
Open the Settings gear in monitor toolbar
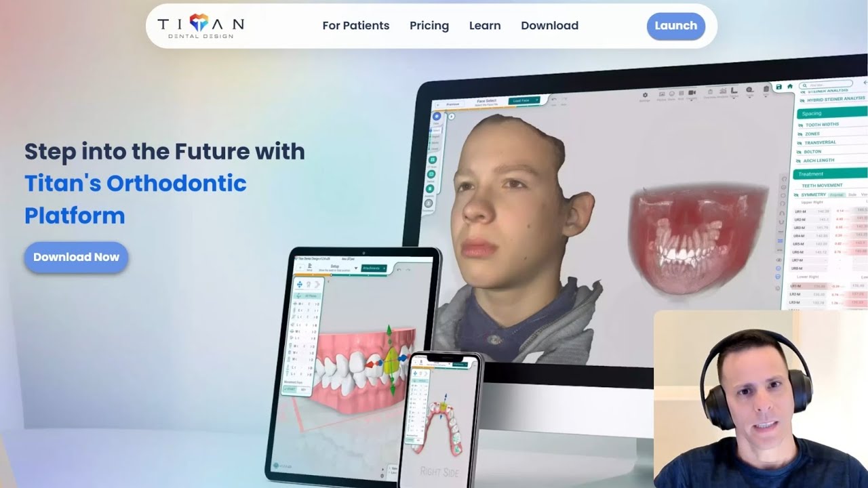pos(645,95)
